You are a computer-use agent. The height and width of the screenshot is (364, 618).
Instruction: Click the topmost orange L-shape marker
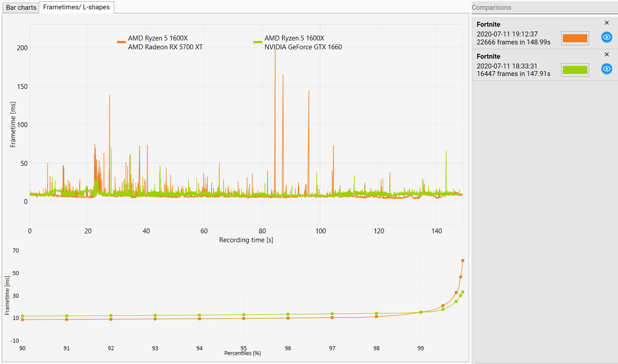click(x=463, y=260)
